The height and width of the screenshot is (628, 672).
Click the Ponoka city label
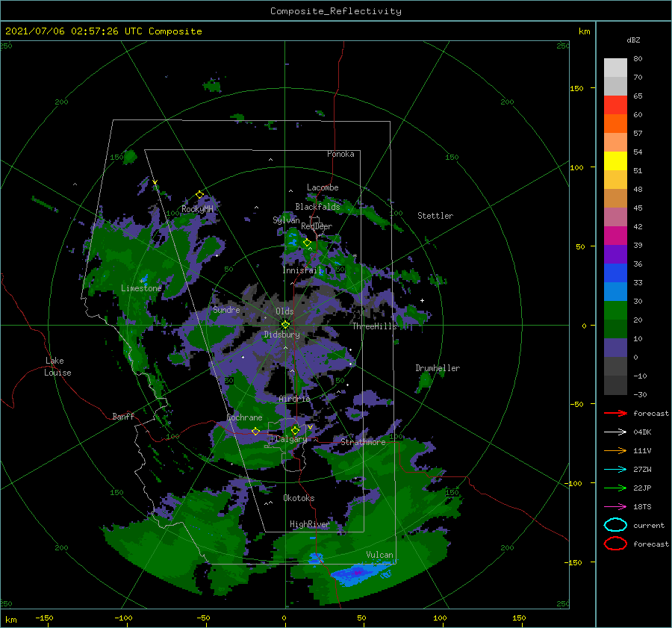(x=340, y=154)
